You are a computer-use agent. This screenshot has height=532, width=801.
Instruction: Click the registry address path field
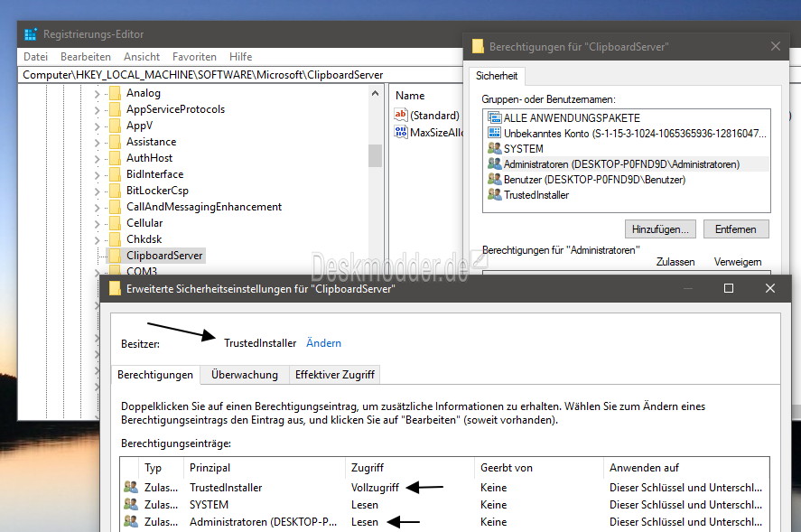[x=240, y=75]
